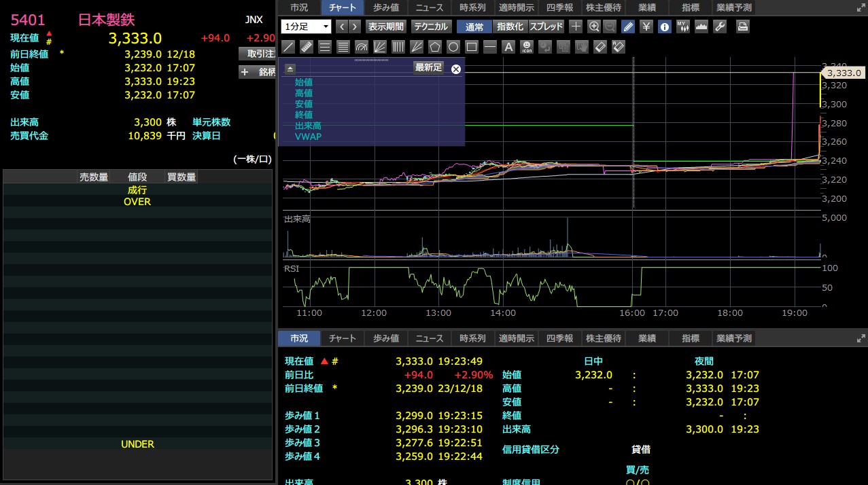Screen dimensions: 868x485
Task: Open the 歩み値 tab in top panel
Action: pyautogui.click(x=386, y=7)
